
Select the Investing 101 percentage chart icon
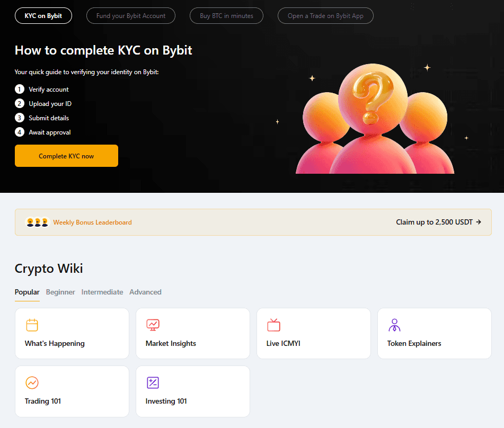coord(153,382)
